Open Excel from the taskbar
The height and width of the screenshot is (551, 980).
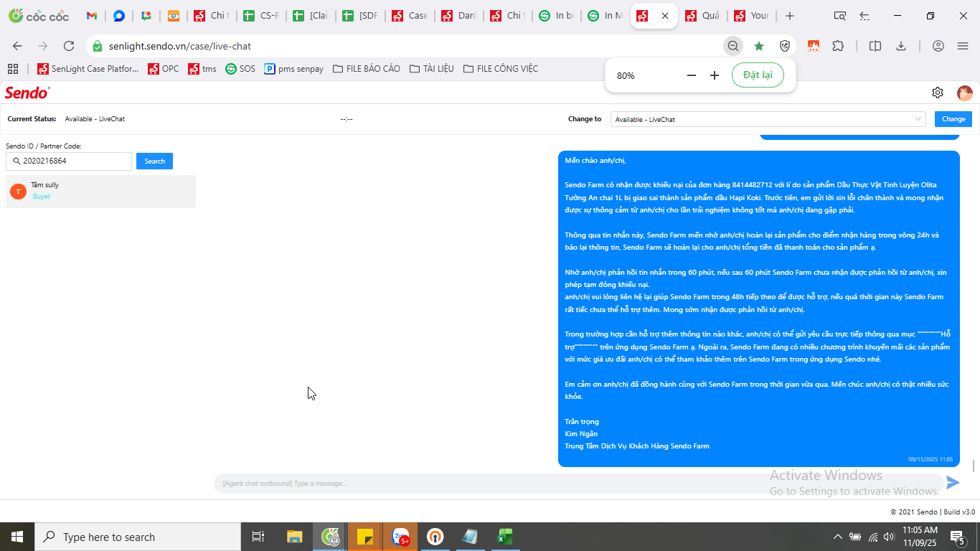click(x=506, y=537)
